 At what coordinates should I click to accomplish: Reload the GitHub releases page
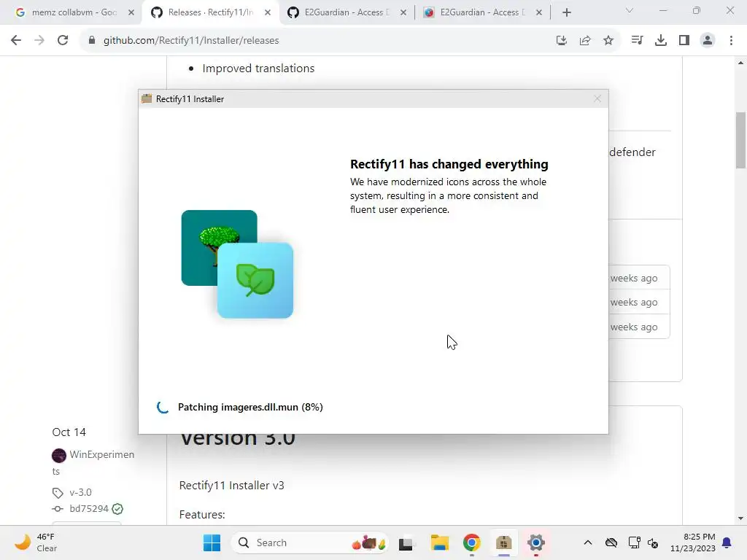[x=63, y=41]
